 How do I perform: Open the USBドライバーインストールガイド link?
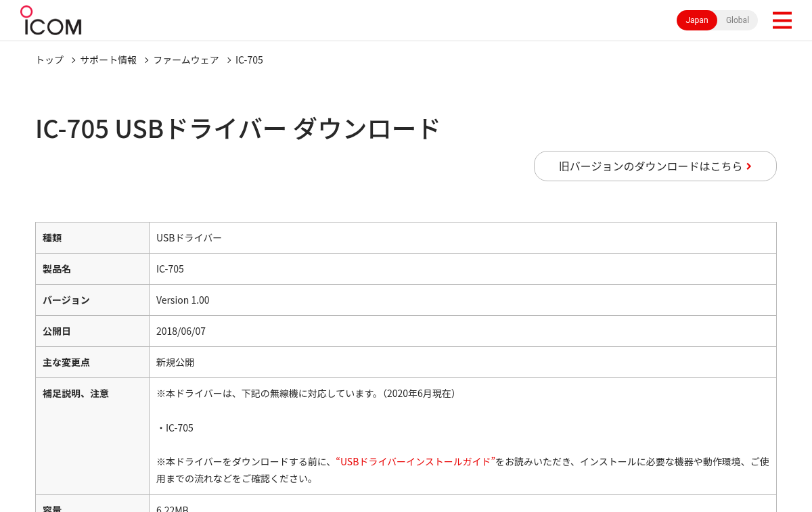(x=415, y=461)
